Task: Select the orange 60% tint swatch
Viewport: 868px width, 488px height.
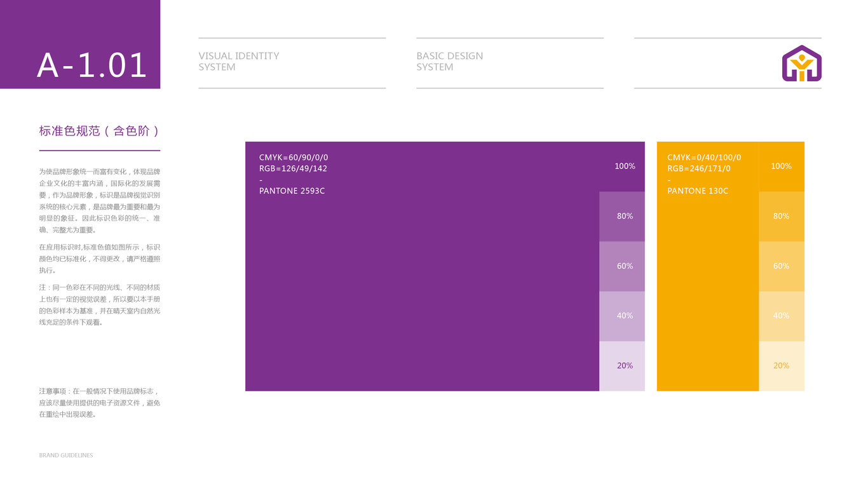Action: [782, 266]
